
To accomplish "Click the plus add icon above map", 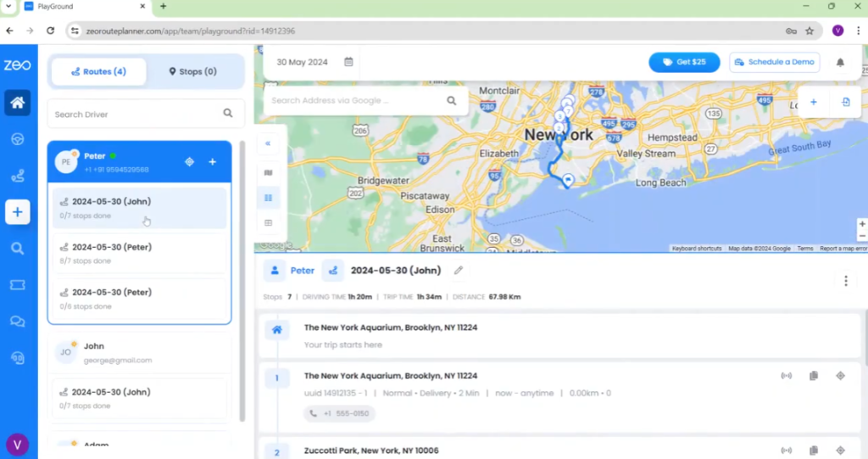I will pos(813,102).
